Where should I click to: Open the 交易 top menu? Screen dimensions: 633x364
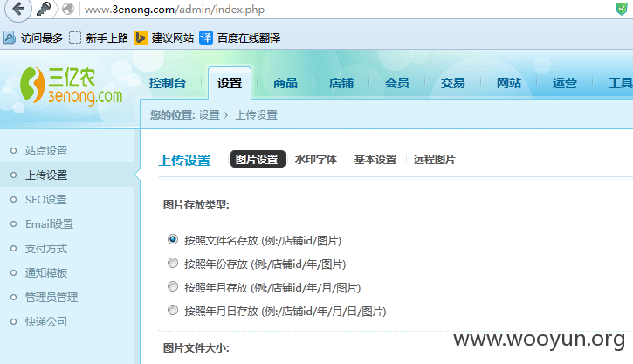coord(452,83)
